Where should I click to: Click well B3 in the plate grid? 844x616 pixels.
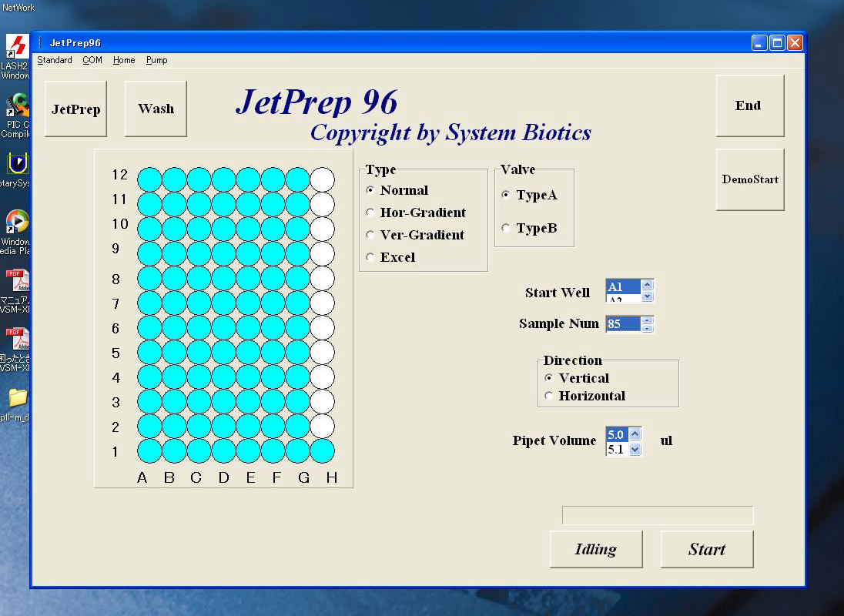click(174, 401)
